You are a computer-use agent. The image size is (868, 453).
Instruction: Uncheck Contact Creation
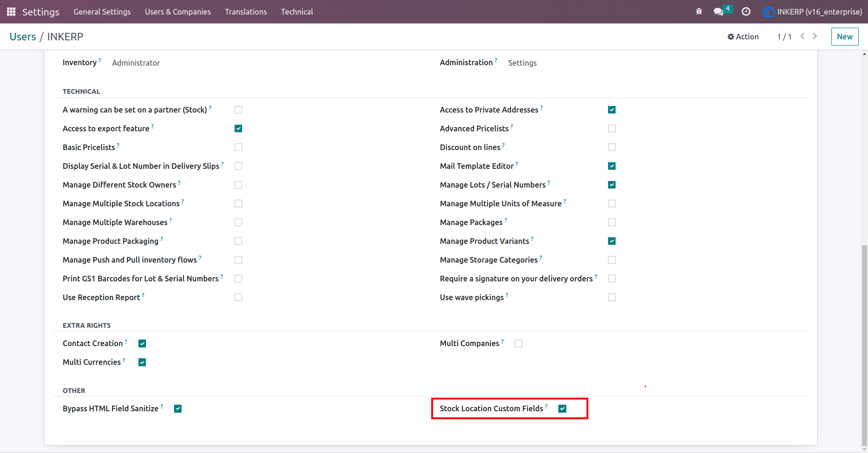pos(142,344)
